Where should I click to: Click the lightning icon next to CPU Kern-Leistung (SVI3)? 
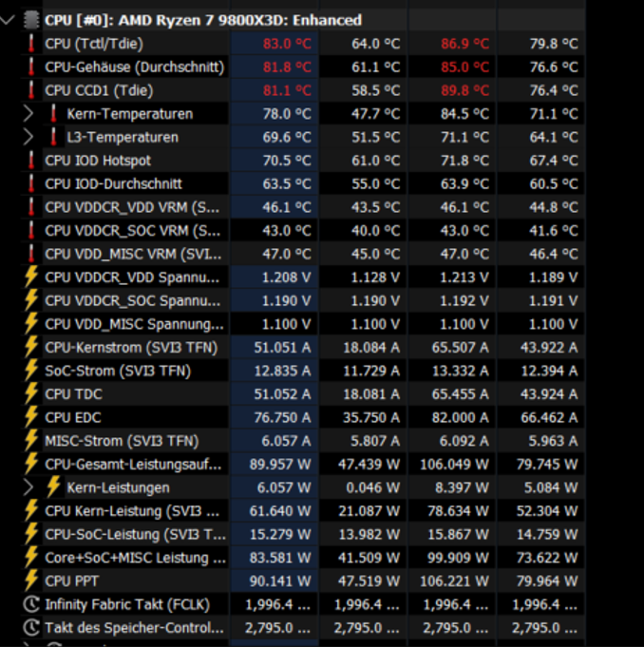coord(31,510)
